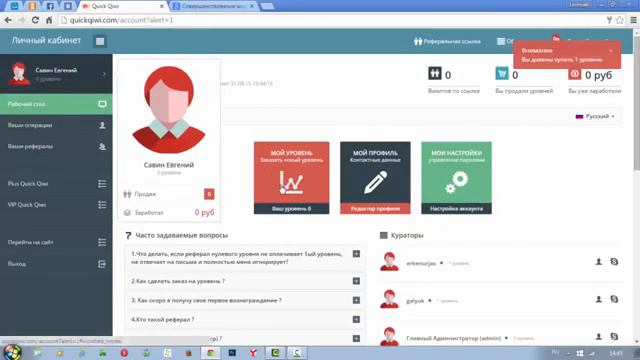
Task: Click the red earnings icon near 0 руб
Action: (x=574, y=74)
